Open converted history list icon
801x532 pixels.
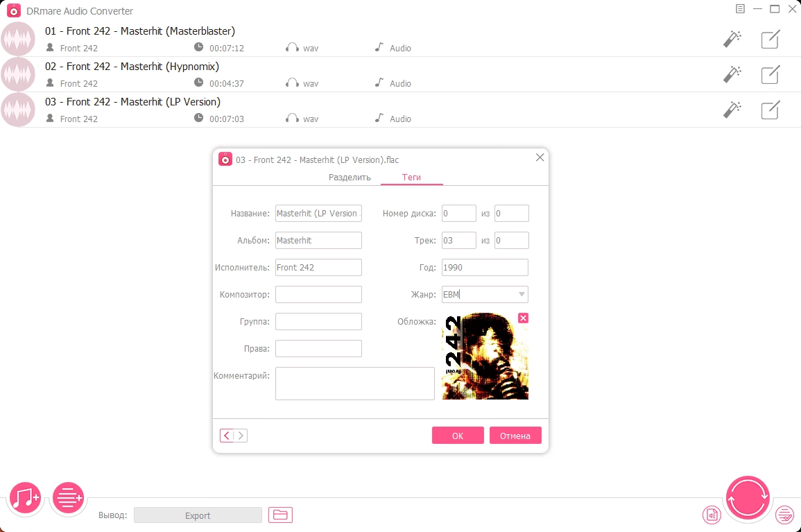pyautogui.click(x=784, y=515)
